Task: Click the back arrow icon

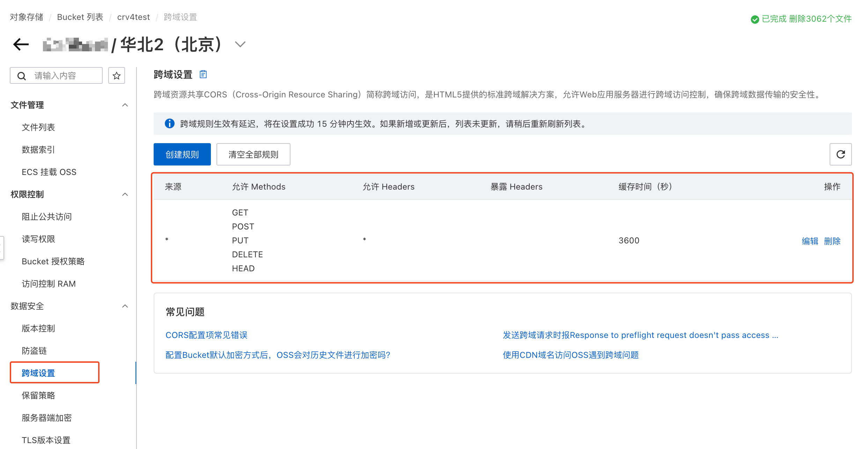Action: pyautogui.click(x=21, y=44)
